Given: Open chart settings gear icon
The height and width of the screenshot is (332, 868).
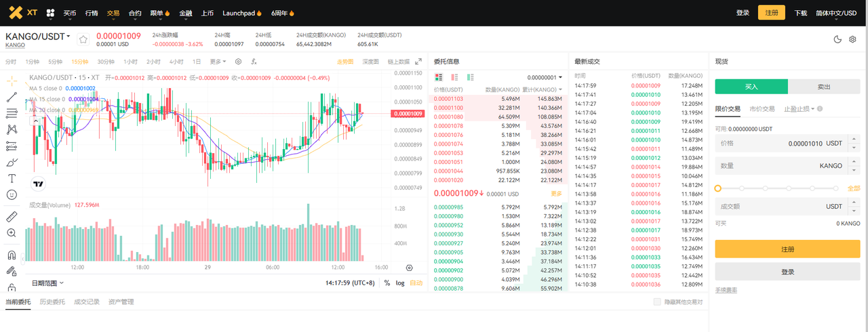Looking at the screenshot, I should click(238, 62).
